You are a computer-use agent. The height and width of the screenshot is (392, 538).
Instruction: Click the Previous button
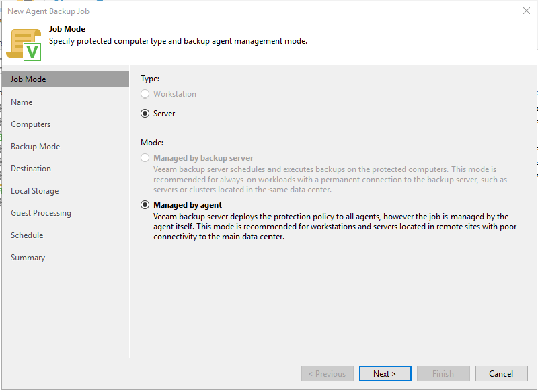point(328,373)
